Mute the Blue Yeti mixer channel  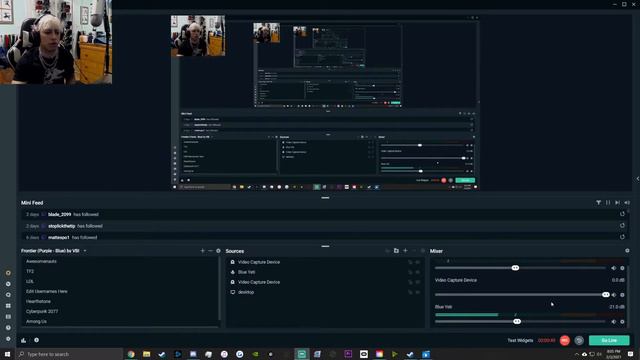(x=613, y=322)
